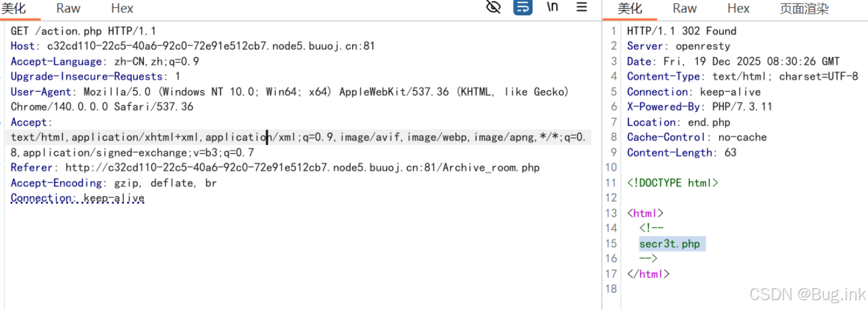Click the Host header line
The width and height of the screenshot is (868, 310).
193,46
